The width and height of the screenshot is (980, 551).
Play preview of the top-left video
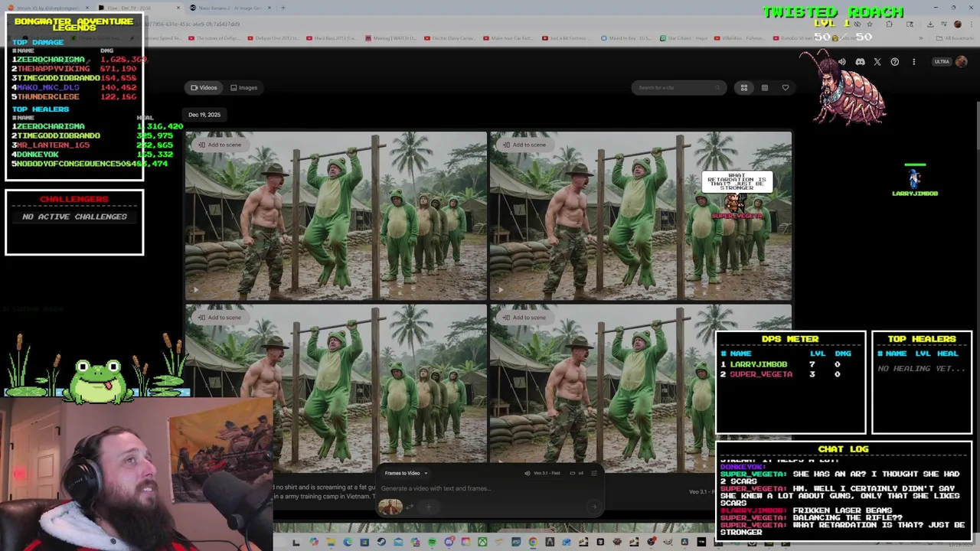pyautogui.click(x=194, y=290)
